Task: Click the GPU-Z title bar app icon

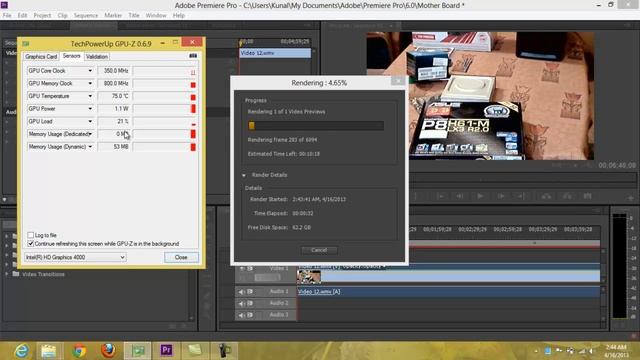Action: [x=26, y=43]
